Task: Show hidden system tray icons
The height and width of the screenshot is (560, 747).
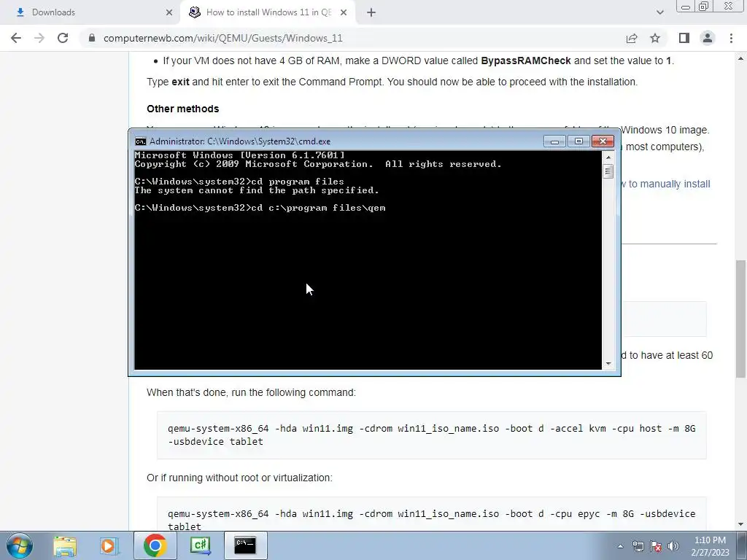Action: (620, 546)
